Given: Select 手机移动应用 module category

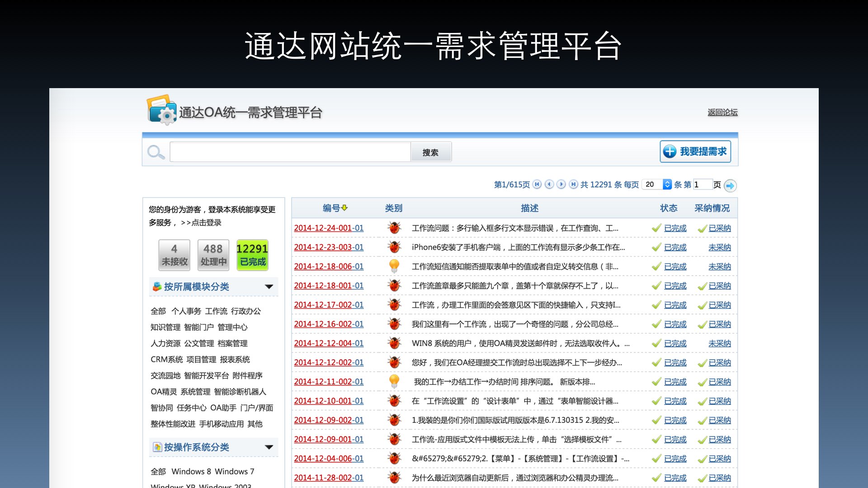Looking at the screenshot, I should [x=222, y=424].
